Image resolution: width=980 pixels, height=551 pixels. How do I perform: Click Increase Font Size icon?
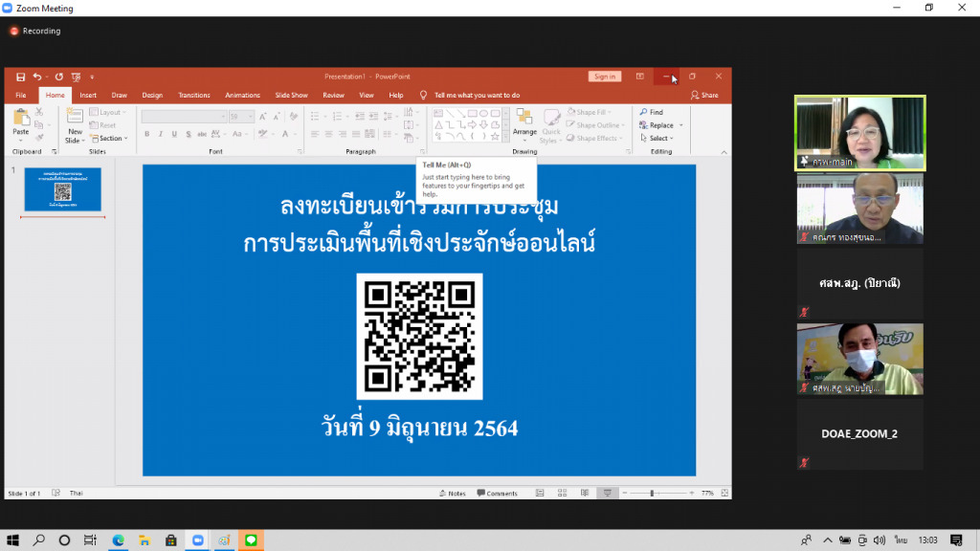click(x=262, y=116)
